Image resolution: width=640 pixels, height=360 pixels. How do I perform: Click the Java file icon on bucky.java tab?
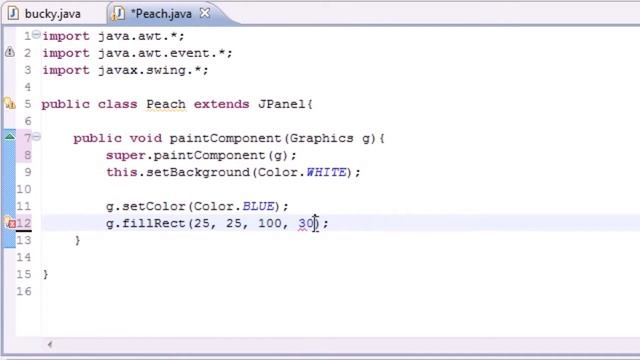pos(13,13)
